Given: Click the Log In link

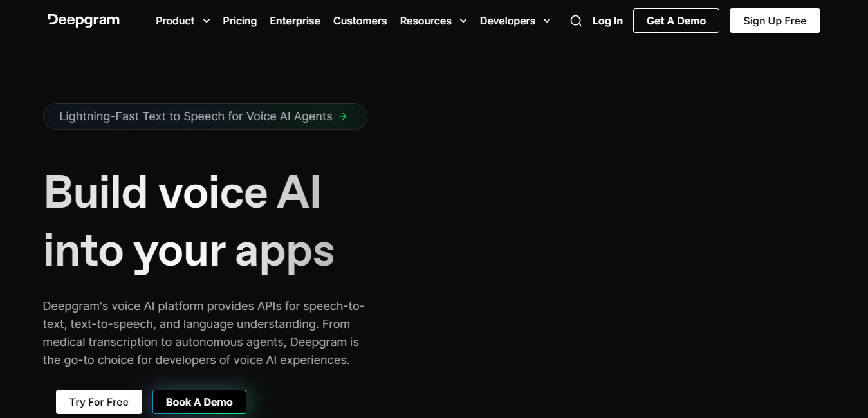Looking at the screenshot, I should point(607,21).
